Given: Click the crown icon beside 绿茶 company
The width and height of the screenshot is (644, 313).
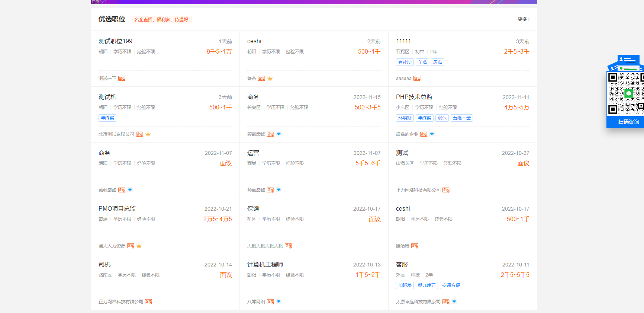Looking at the screenshot, I should (270, 79).
